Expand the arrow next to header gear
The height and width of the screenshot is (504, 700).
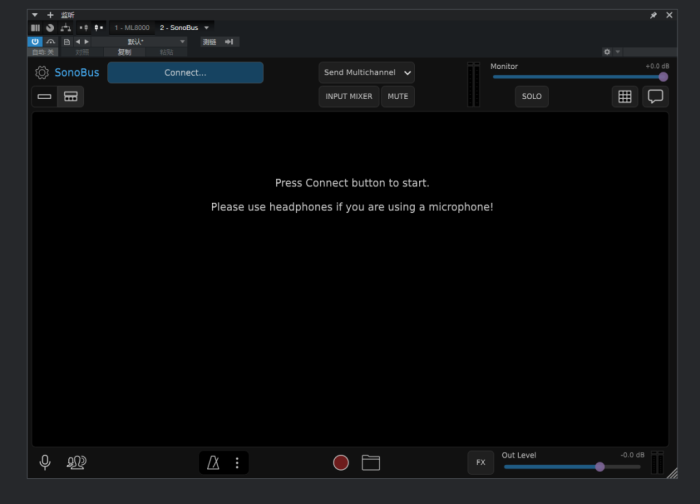pos(618,52)
